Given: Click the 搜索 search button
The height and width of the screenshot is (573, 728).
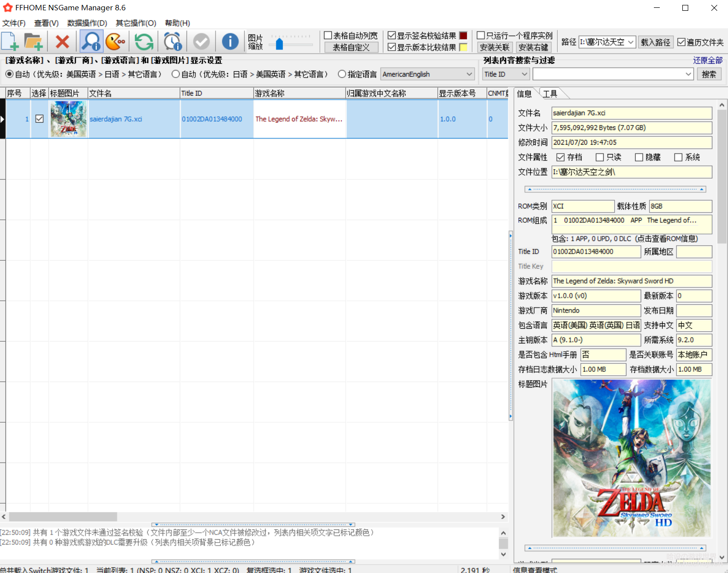Looking at the screenshot, I should point(709,74).
